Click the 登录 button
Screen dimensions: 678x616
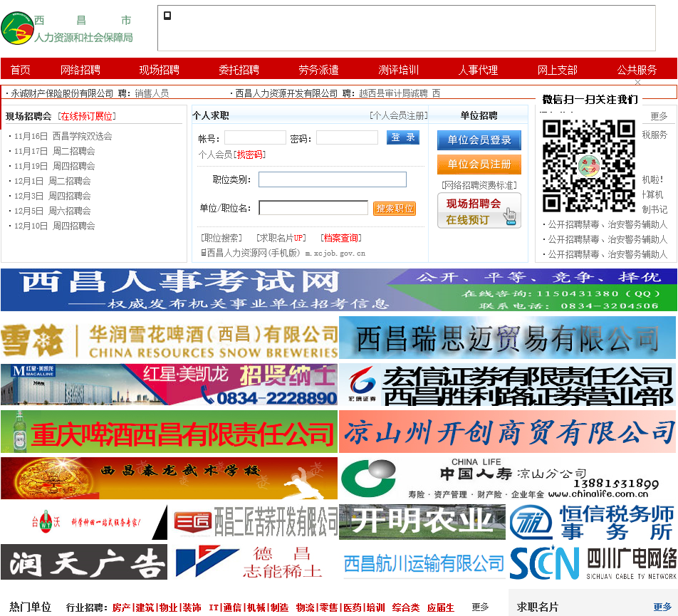(402, 137)
